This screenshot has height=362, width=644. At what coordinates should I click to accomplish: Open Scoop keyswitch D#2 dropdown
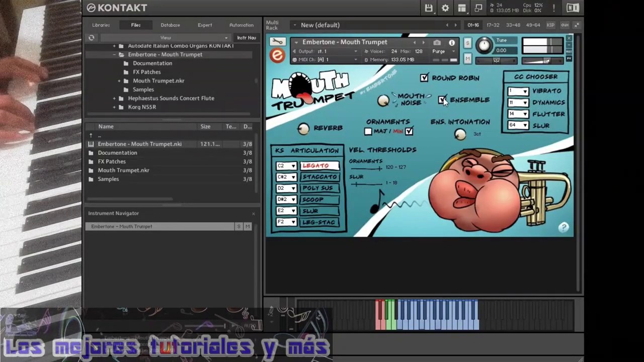click(x=286, y=200)
